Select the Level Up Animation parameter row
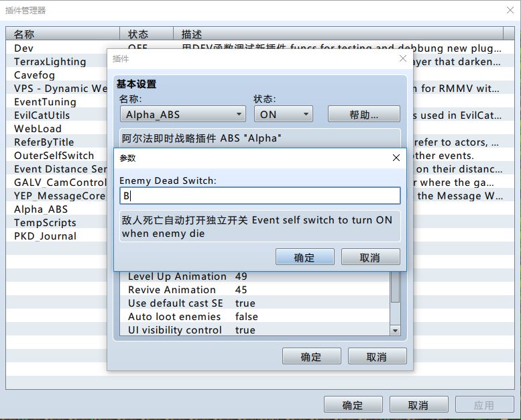Viewport: 521px width, 420px height. coord(255,276)
